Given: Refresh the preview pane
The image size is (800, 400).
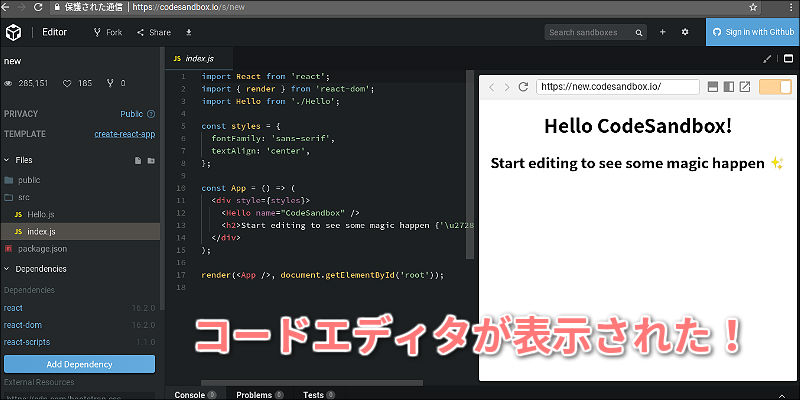Looking at the screenshot, I should point(523,87).
